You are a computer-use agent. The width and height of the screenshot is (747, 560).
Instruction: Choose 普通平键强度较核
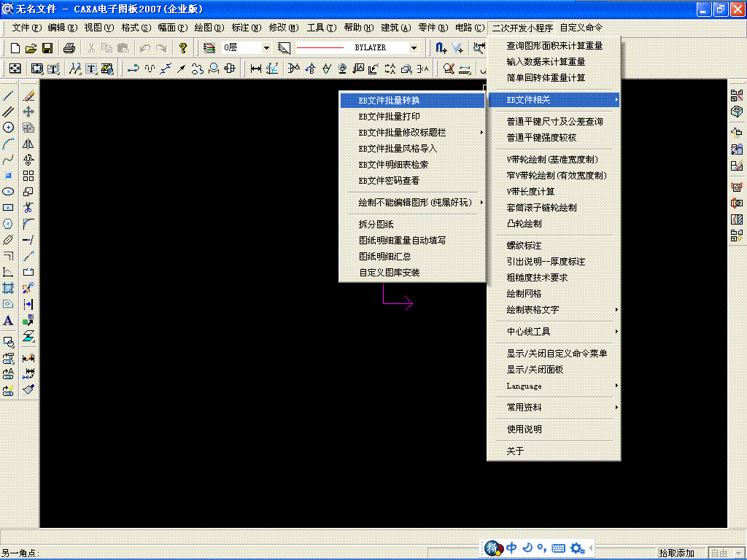coord(554,138)
